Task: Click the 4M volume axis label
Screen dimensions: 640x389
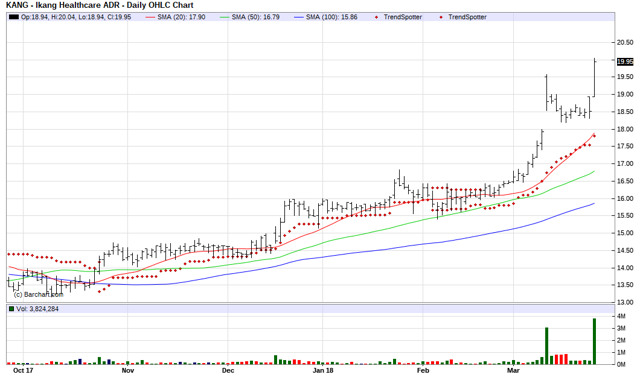Action: pos(621,316)
